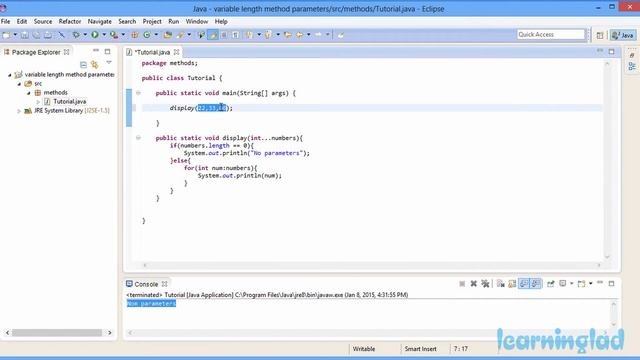Click the Search toolbar icon
Screen dimensions: 640x360
coord(180,35)
